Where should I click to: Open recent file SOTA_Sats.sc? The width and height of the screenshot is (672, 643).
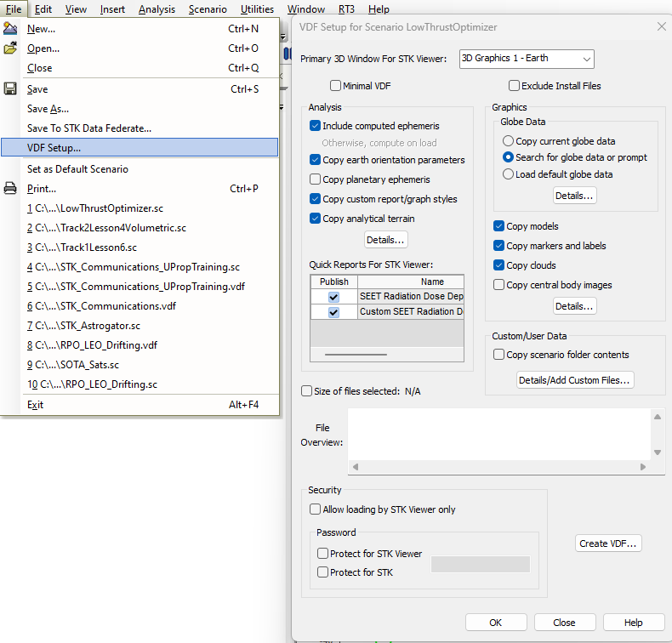(140, 365)
